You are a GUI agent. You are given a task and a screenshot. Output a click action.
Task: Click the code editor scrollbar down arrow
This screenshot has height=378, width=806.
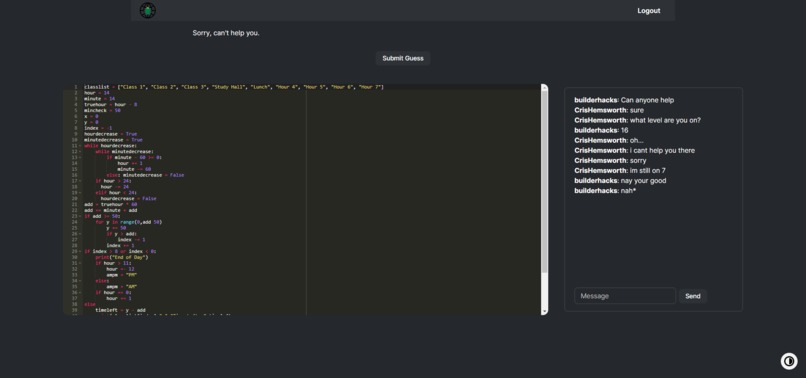tap(544, 312)
